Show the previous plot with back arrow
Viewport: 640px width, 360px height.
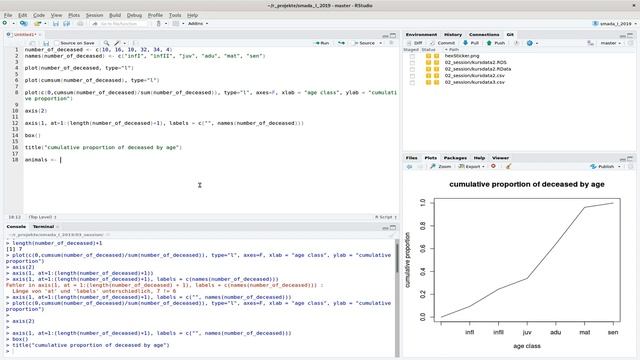pos(409,167)
